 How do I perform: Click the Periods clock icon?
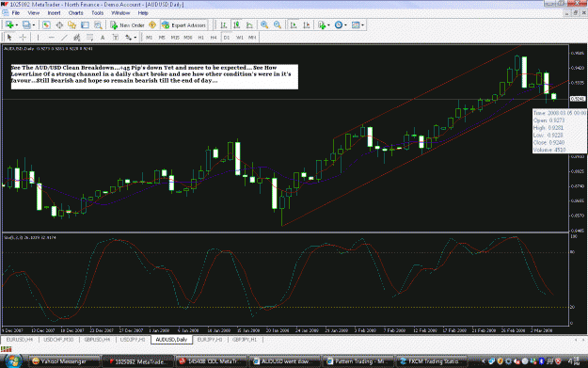339,25
